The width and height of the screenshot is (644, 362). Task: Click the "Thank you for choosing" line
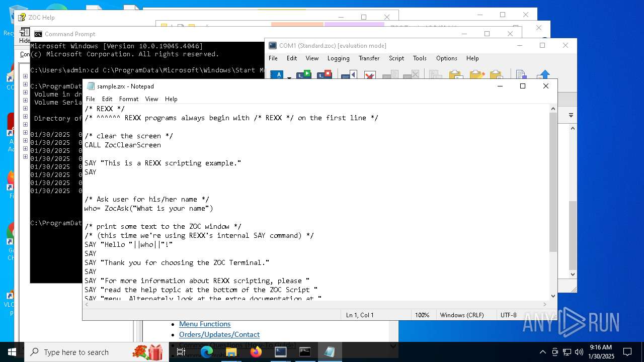pos(177,262)
